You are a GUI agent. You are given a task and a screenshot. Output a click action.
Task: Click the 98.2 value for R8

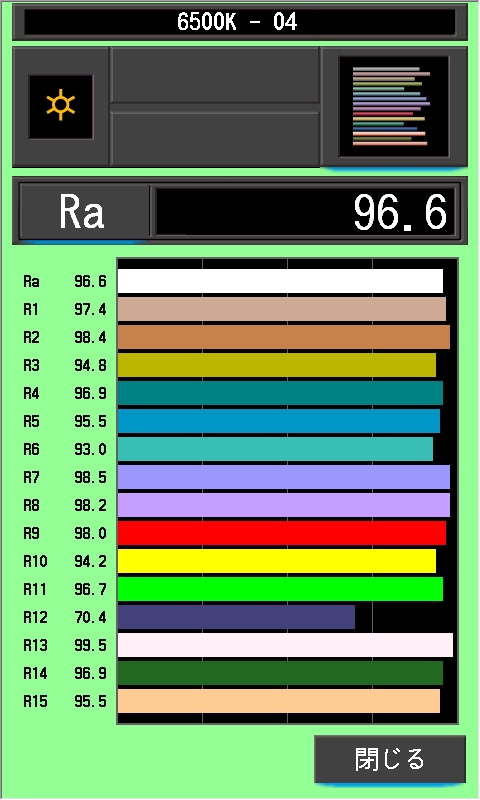click(90, 506)
